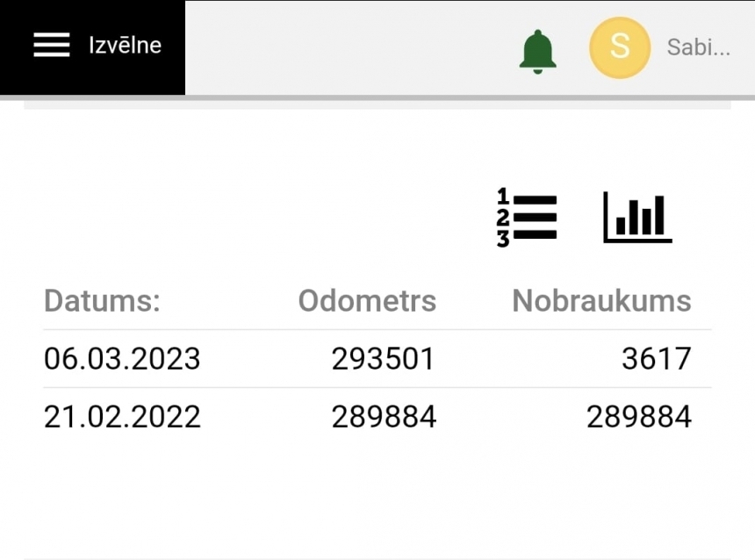Screen dimensions: 755x560
Task: Sort by the Datums column header
Action: 102,301
